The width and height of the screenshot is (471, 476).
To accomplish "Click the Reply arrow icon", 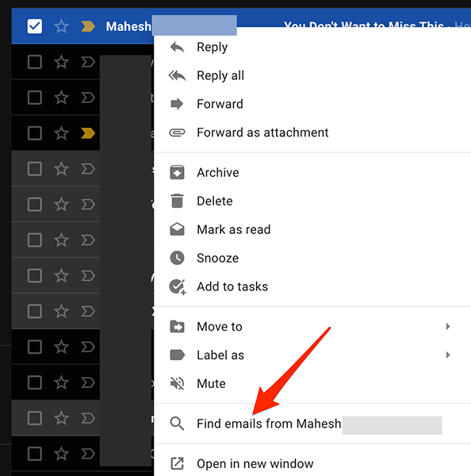I will 178,48.
